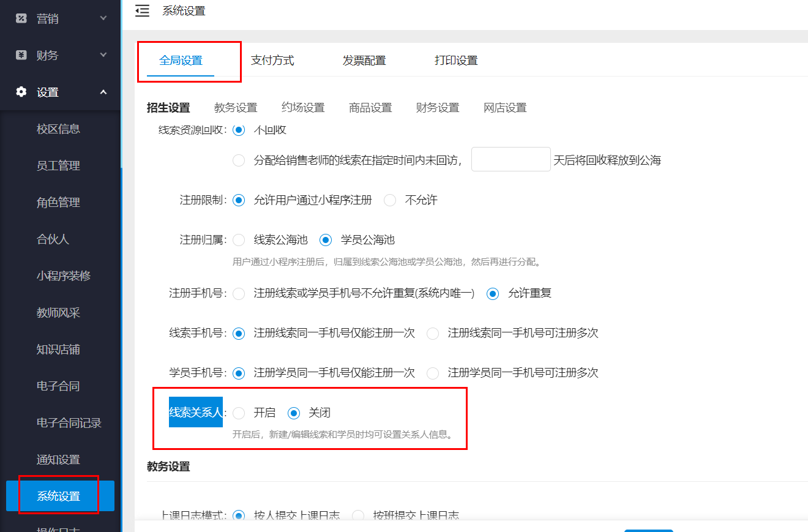This screenshot has width=808, height=532.
Task: Collapse the 设置 menu chevron
Action: [x=103, y=92]
